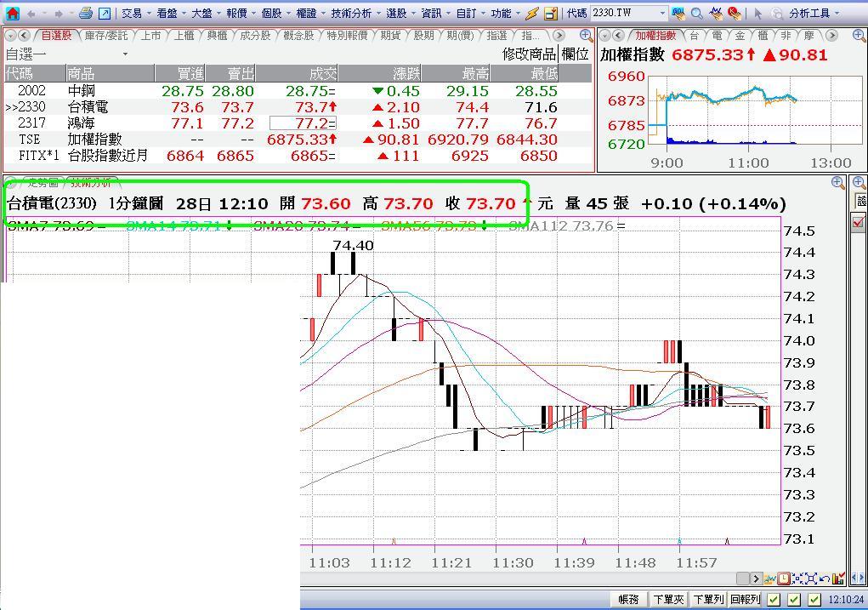Viewport: 868px width, 610px height.
Task: Click the red checkmark icon at right edge
Action: click(859, 222)
